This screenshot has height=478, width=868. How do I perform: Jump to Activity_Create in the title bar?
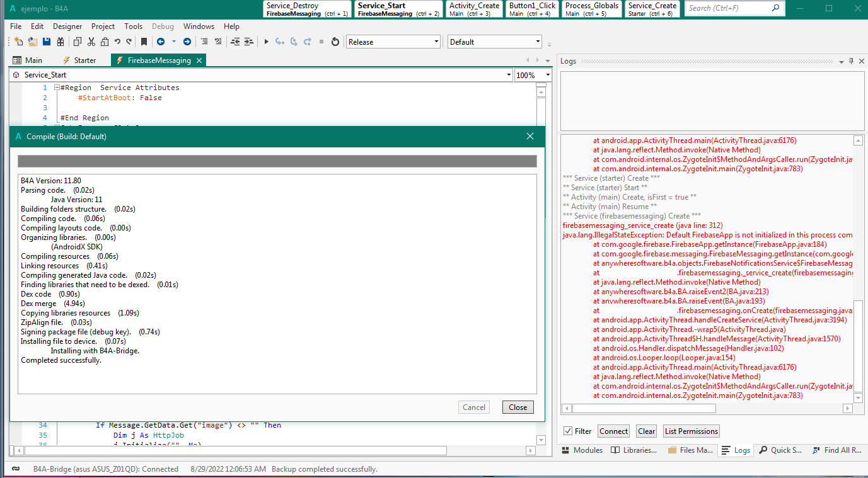pos(474,9)
